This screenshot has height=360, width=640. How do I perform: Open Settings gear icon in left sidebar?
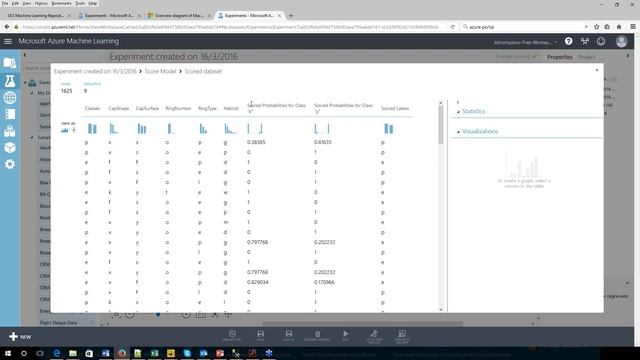coord(10,164)
